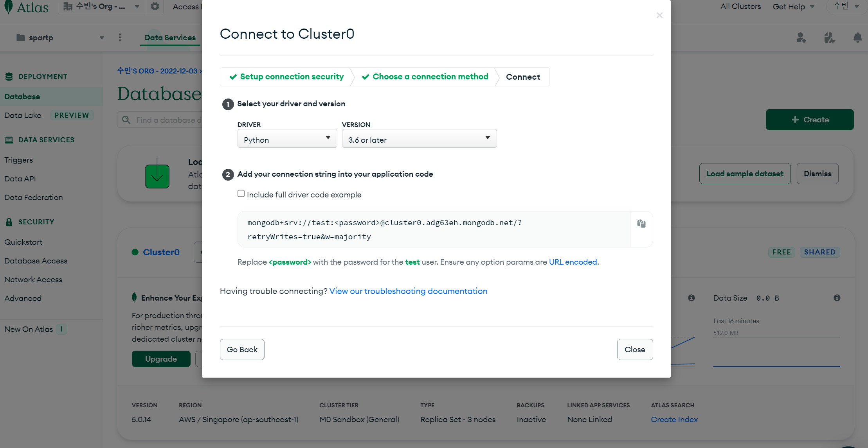Close the Connect to Cluster0 dialog
Viewport: 868px width, 448px height.
(659, 15)
